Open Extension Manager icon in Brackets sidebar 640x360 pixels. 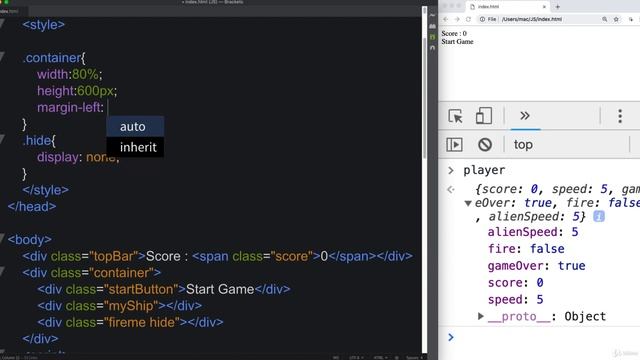click(432, 26)
